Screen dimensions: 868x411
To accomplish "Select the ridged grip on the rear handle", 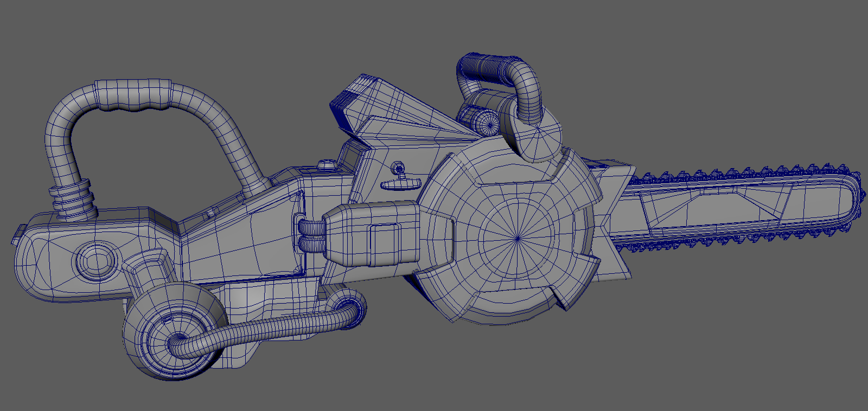I will tap(133, 96).
